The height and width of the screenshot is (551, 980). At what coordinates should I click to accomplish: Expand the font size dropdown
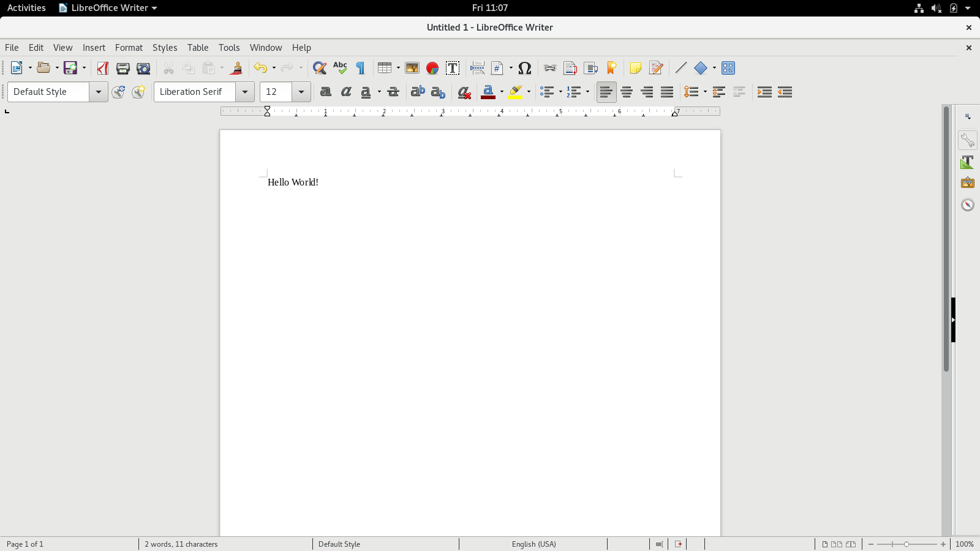pos(301,92)
